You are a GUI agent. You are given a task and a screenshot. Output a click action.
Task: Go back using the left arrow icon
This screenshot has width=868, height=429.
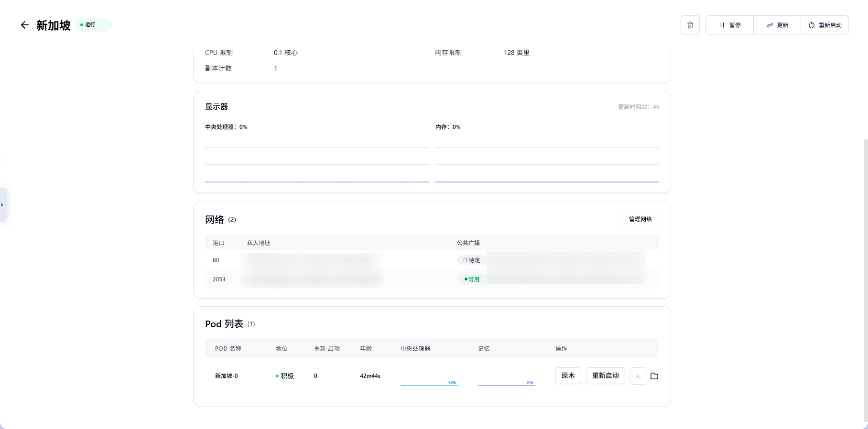pos(25,25)
